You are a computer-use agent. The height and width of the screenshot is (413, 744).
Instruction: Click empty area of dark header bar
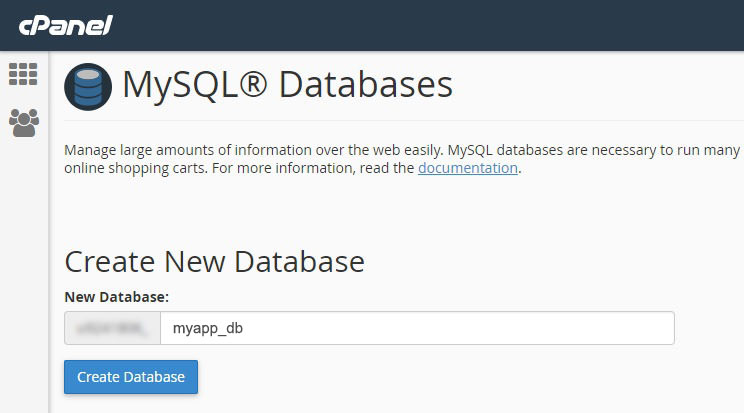450,25
